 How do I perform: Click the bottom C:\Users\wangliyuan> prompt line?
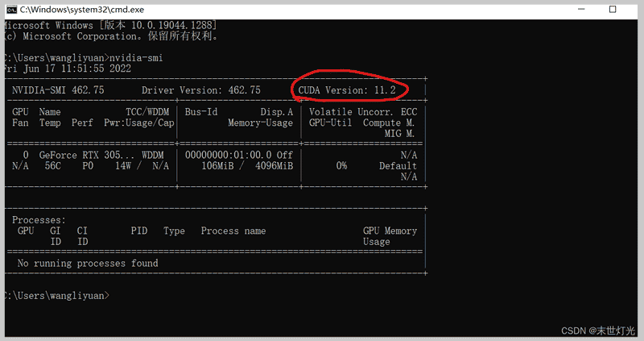pos(55,296)
